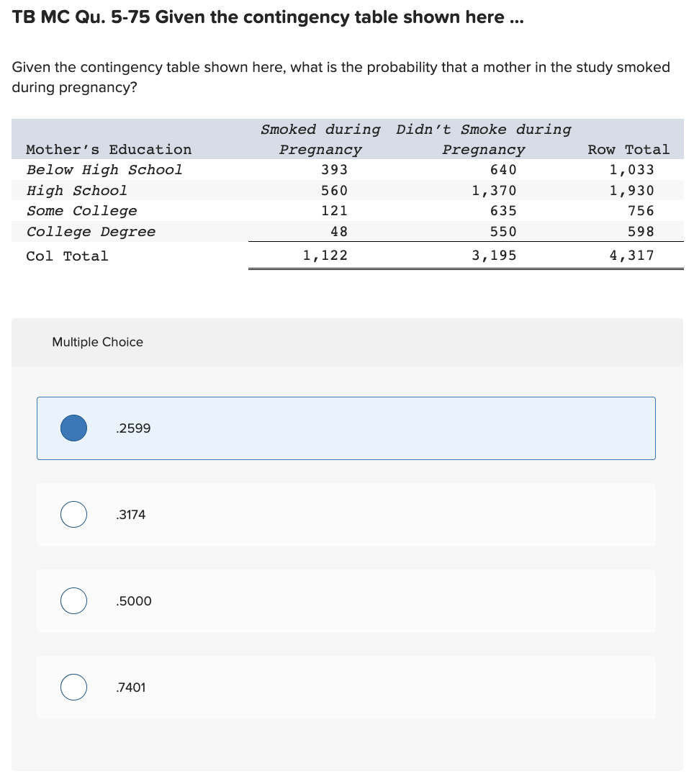Click the Row Total column header
This screenshot has height=784, width=694.
(628, 149)
